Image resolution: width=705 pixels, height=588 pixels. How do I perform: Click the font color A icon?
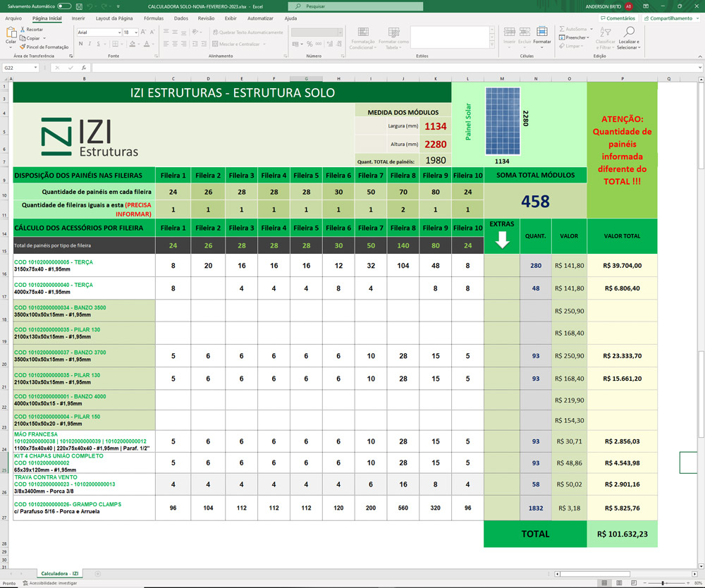[x=146, y=44]
